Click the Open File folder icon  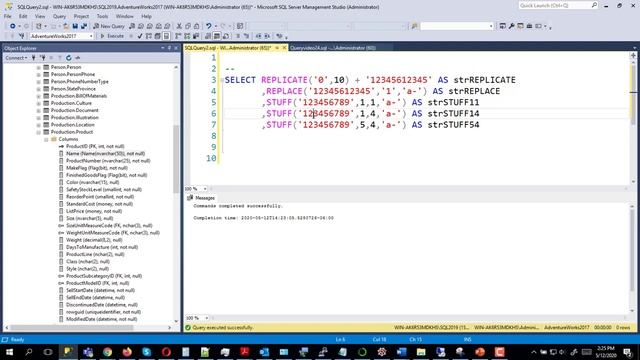click(66, 26)
